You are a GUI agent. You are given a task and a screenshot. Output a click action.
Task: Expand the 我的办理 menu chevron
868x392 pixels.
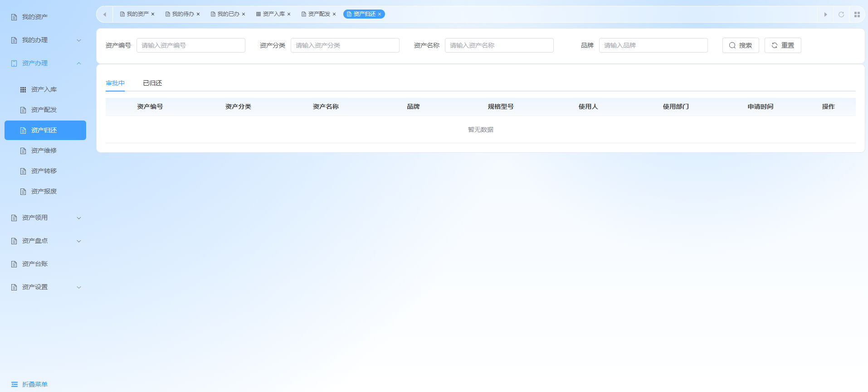pyautogui.click(x=79, y=40)
